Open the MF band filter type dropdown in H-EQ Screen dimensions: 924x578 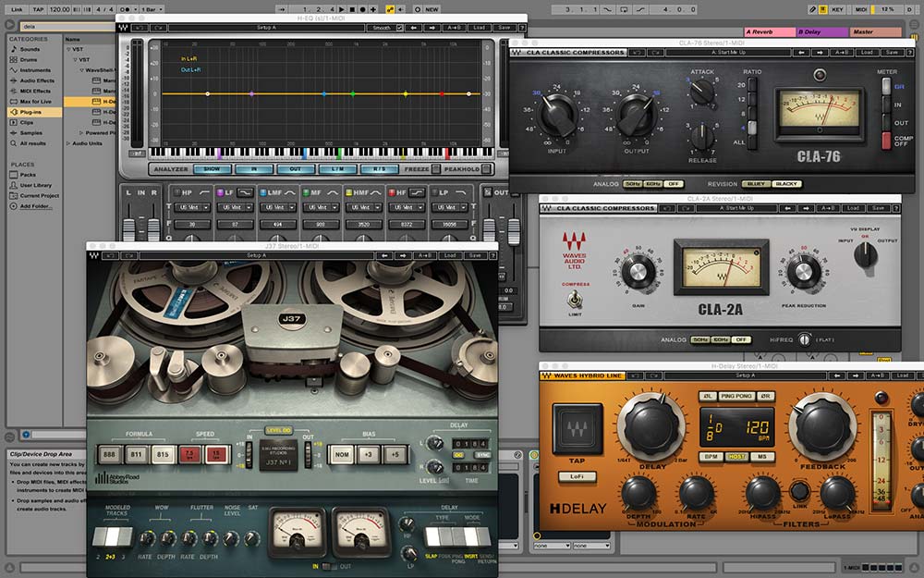tap(321, 207)
